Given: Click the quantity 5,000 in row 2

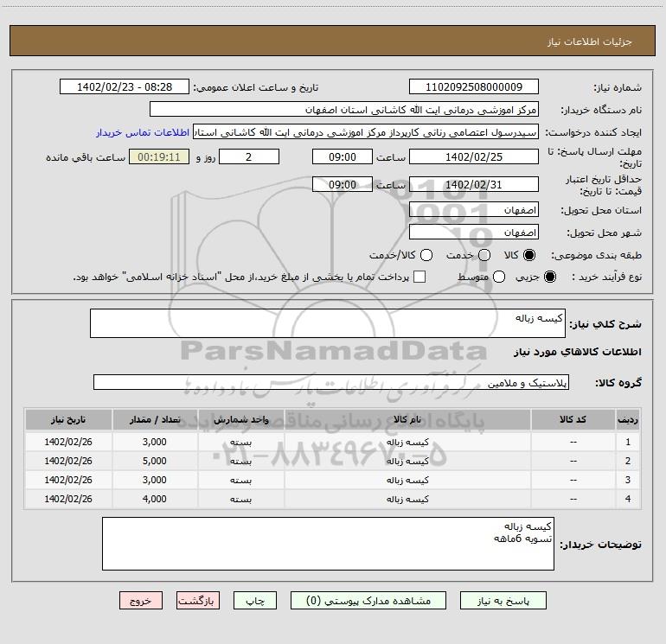Looking at the screenshot, I should (x=155, y=461).
